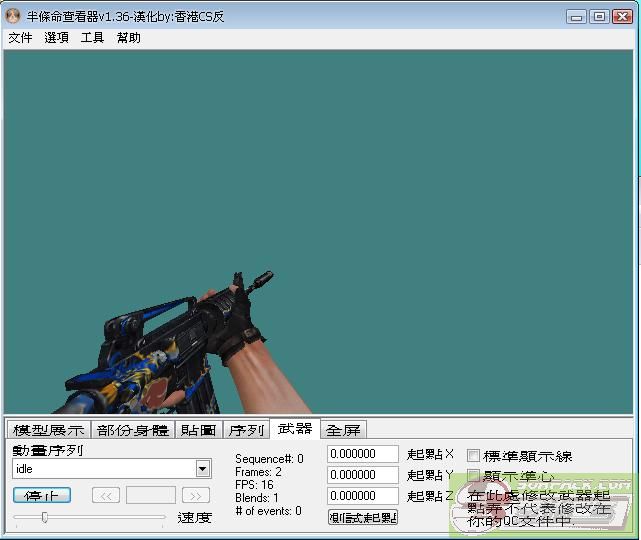Enable the 標準顯示線 checkbox
Screen dimensions: 641x540
click(x=474, y=456)
